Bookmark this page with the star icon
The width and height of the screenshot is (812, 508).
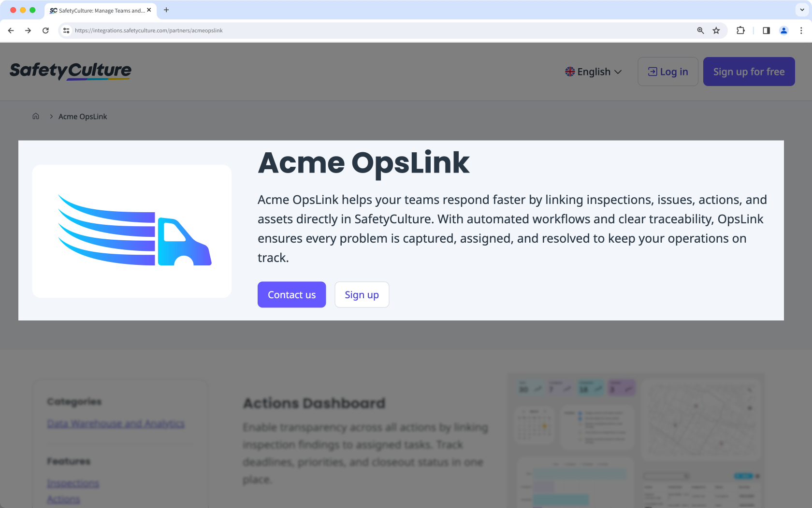pos(716,30)
